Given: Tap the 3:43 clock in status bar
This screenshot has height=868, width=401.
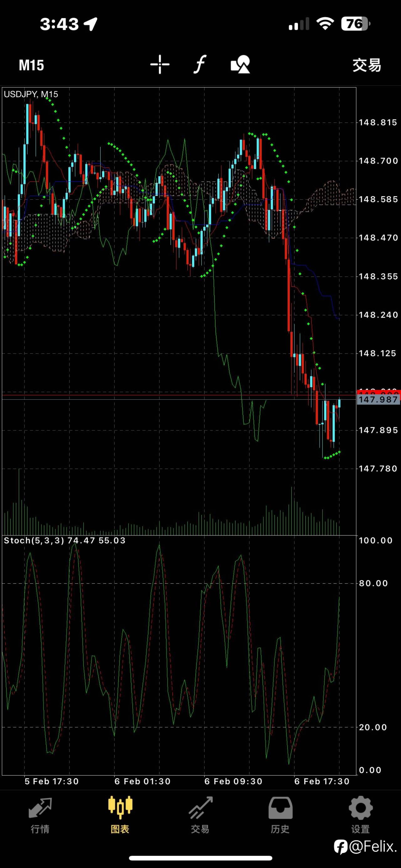Looking at the screenshot, I should coord(59,24).
